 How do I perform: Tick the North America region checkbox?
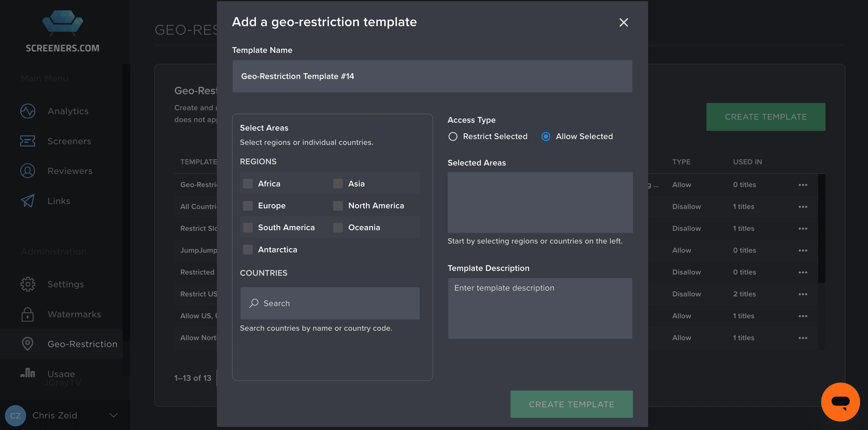point(338,206)
